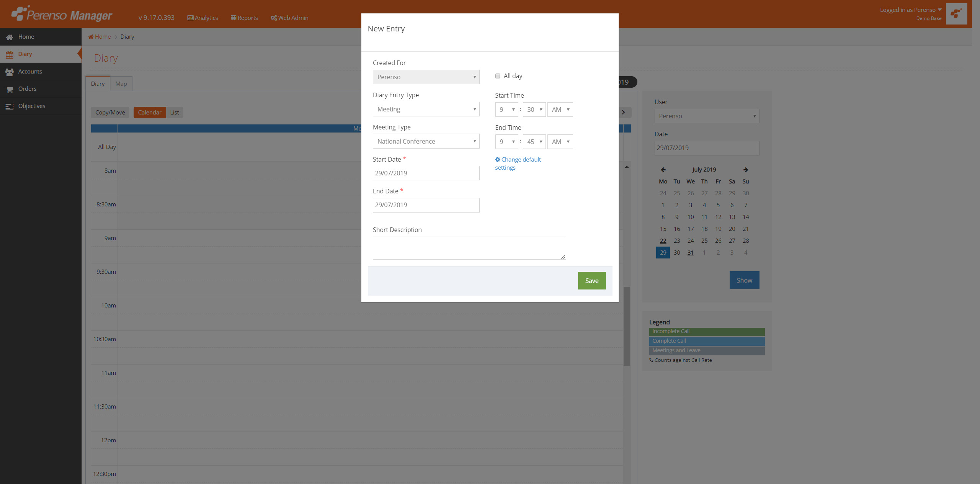Open the Diary Entry Type dropdown
Image resolution: width=980 pixels, height=484 pixels.
tap(426, 109)
